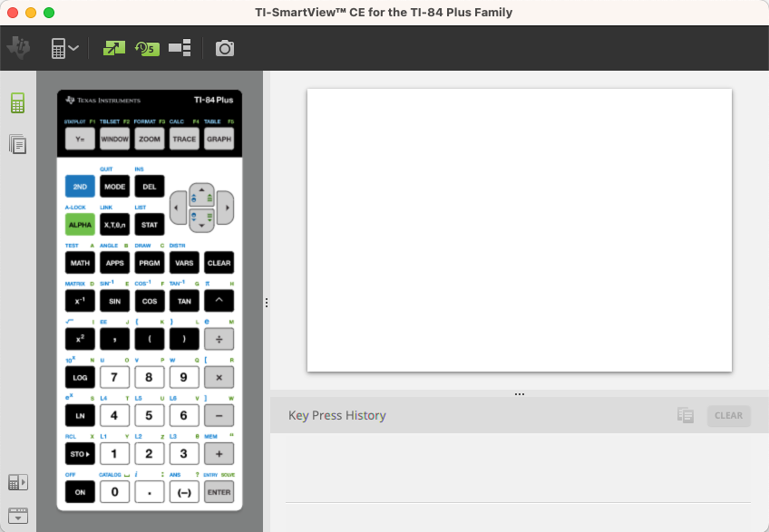This screenshot has height=532, width=769.
Task: Click the number 9 key
Action: pos(184,377)
